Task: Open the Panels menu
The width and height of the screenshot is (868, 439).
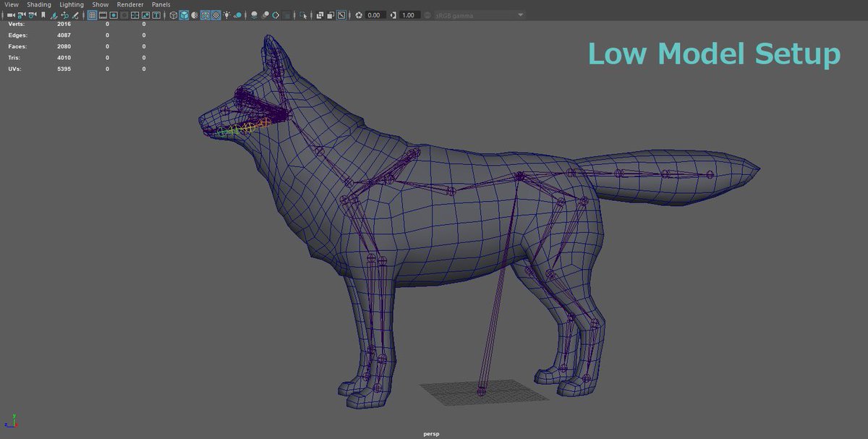Action: click(161, 4)
